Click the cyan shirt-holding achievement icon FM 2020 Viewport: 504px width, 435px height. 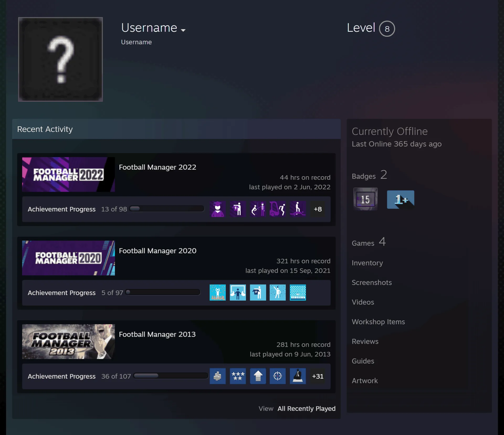pos(258,293)
